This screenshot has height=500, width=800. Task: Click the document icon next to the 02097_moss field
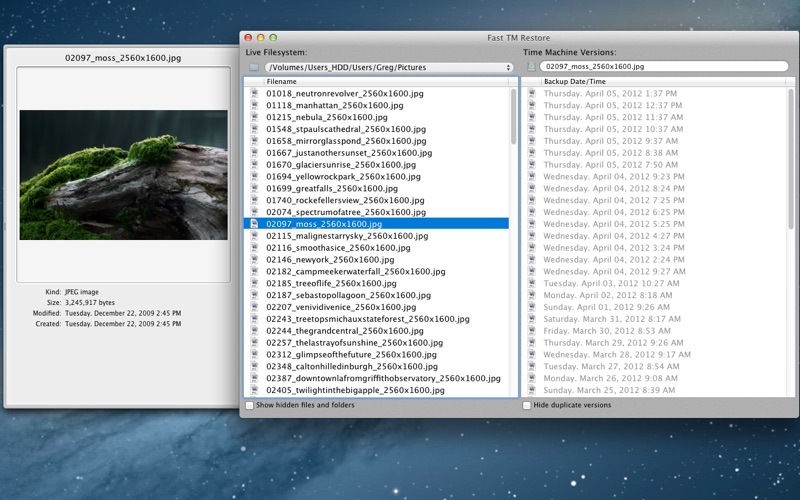[x=531, y=66]
